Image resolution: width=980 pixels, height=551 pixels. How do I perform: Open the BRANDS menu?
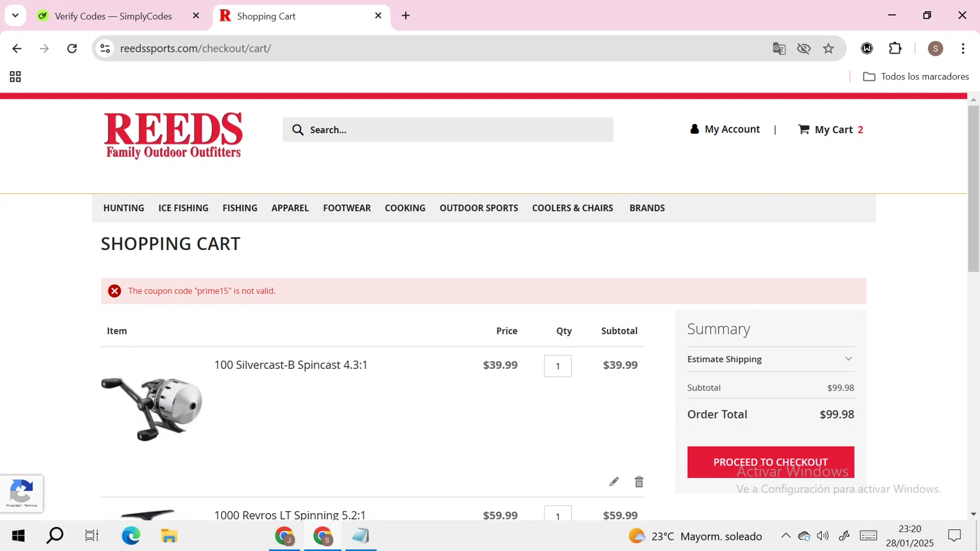[647, 208]
